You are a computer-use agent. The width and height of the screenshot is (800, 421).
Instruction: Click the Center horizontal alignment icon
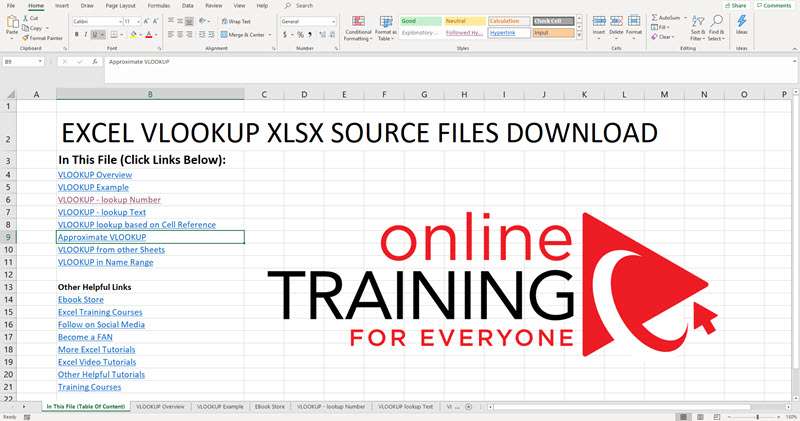180,35
